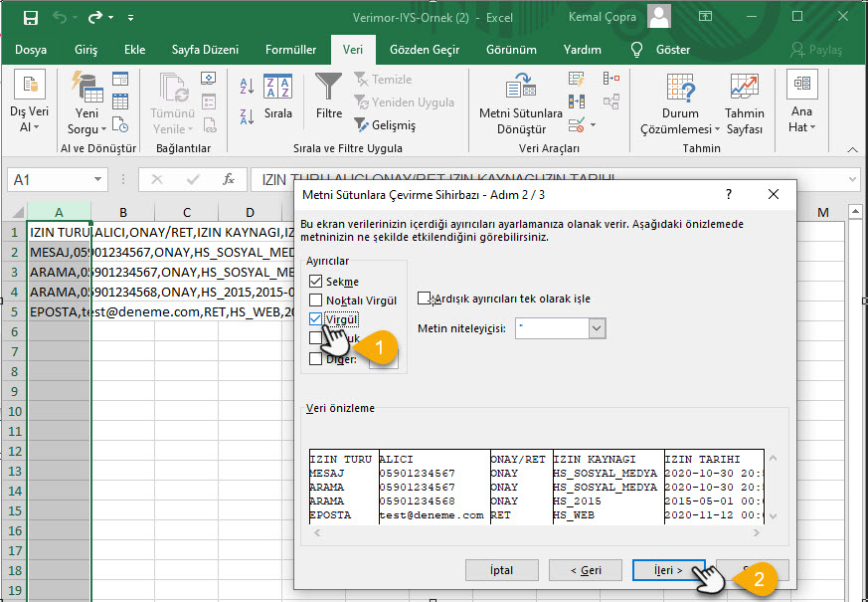Image resolution: width=868 pixels, height=602 pixels.
Task: Select the row 7 header
Action: pos(14,351)
